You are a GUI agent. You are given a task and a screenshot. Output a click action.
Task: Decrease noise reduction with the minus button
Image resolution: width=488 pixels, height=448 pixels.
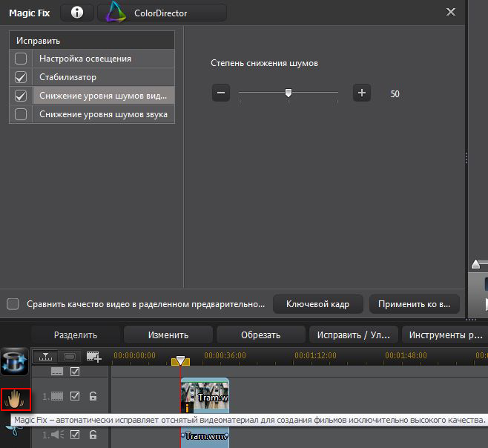pos(221,93)
